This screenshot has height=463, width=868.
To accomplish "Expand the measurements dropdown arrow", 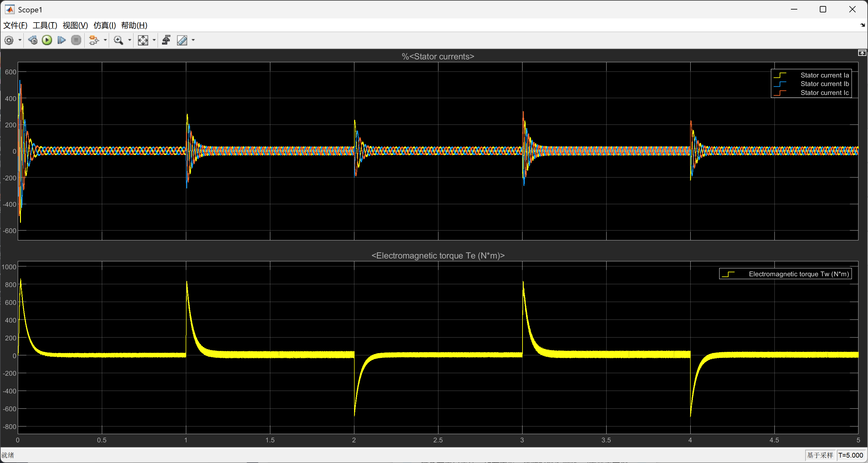I will tap(194, 40).
